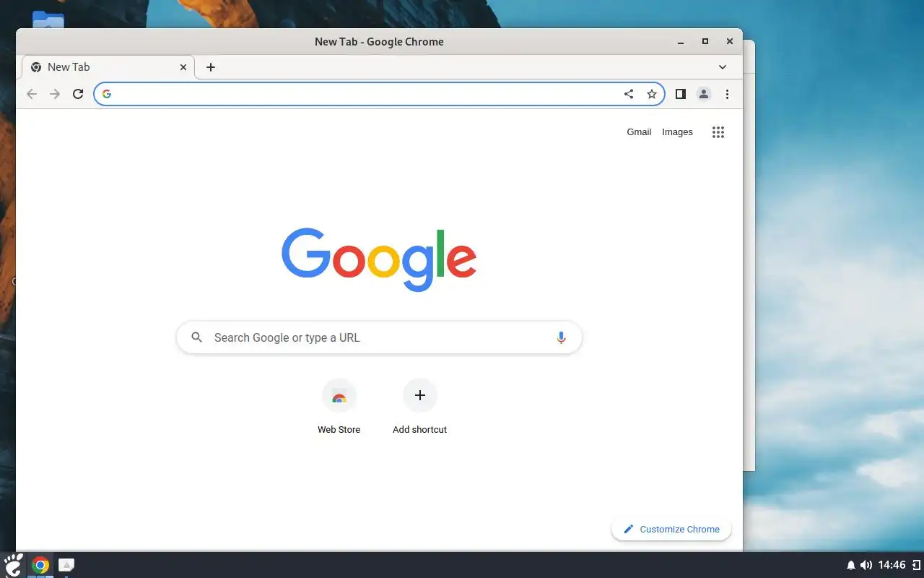Add a new shortcut tile

click(x=419, y=407)
